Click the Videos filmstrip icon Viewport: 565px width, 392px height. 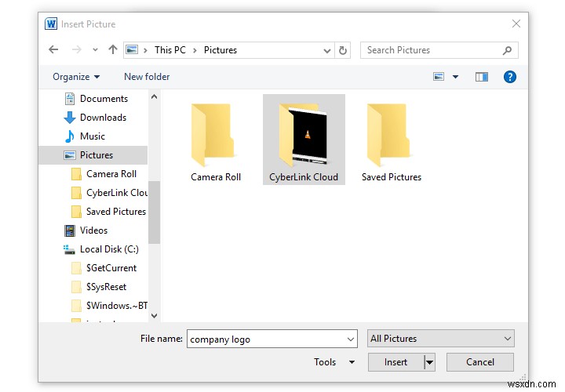click(70, 230)
